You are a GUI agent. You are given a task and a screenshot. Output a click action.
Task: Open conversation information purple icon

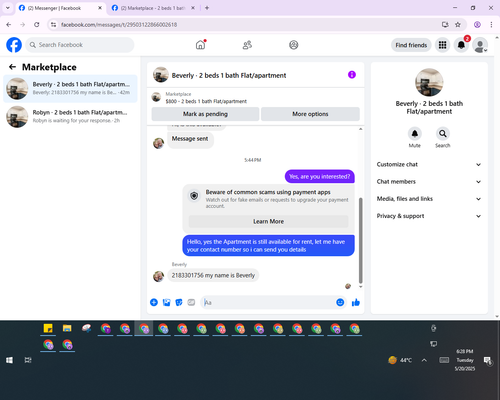tap(352, 75)
